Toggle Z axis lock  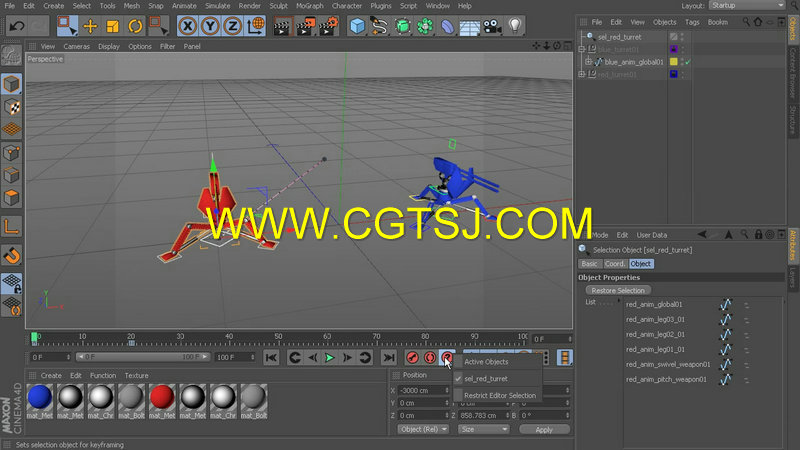coord(233,26)
